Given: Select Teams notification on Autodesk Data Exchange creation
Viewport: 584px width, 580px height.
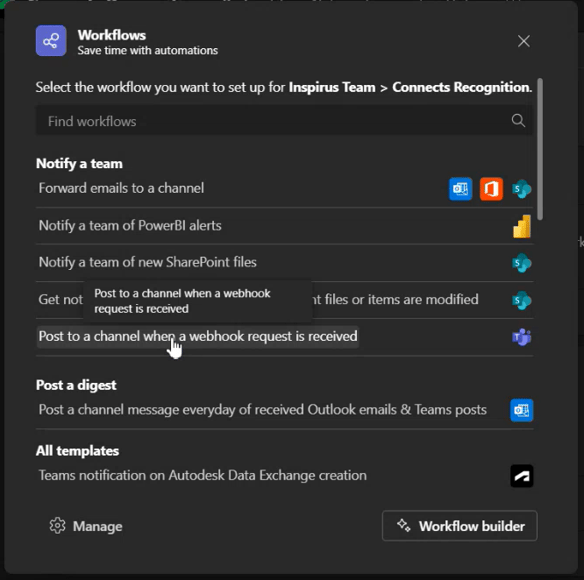Looking at the screenshot, I should pyautogui.click(x=203, y=475).
